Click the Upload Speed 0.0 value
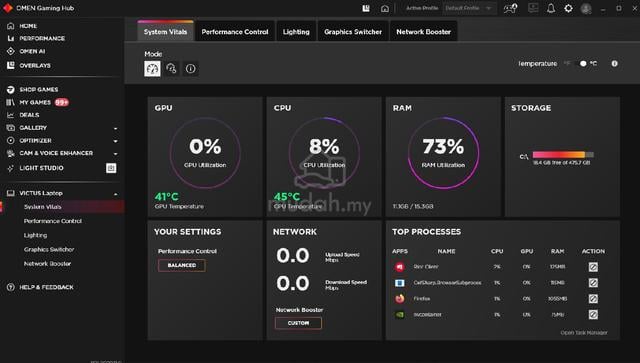Viewport: 640px width, 363px height. 293,256
